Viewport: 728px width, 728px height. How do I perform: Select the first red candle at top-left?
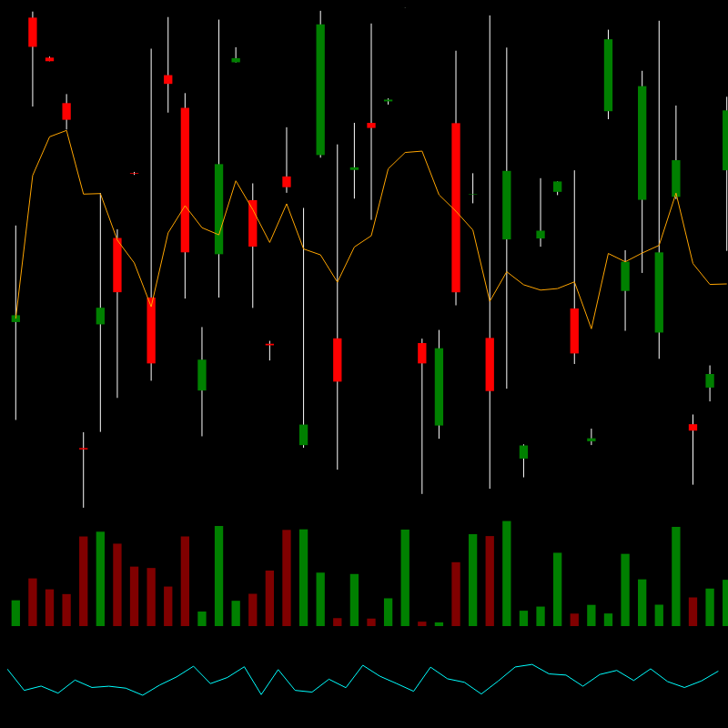pyautogui.click(x=33, y=32)
